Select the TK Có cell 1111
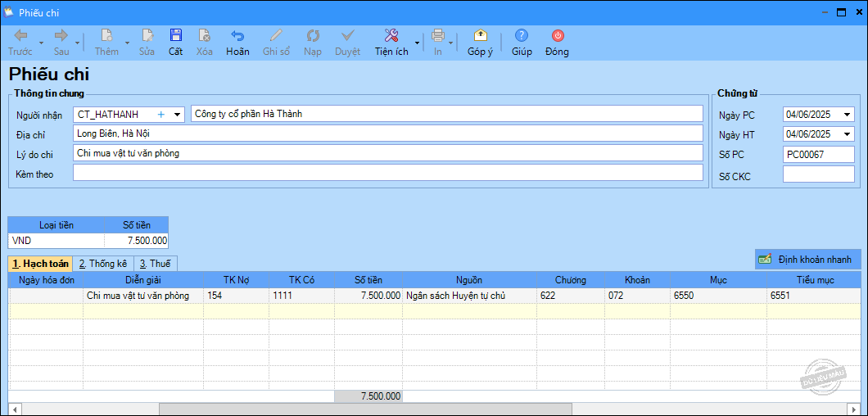 point(301,296)
